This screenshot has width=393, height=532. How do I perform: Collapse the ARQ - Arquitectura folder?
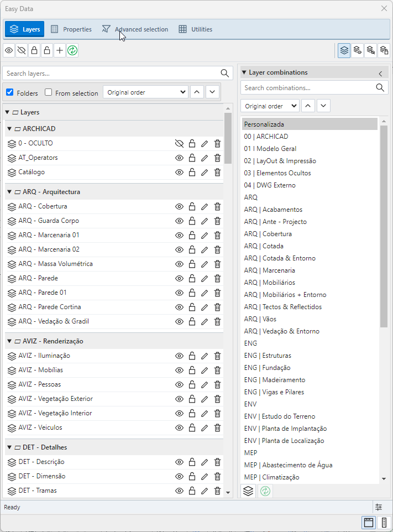pyautogui.click(x=9, y=192)
